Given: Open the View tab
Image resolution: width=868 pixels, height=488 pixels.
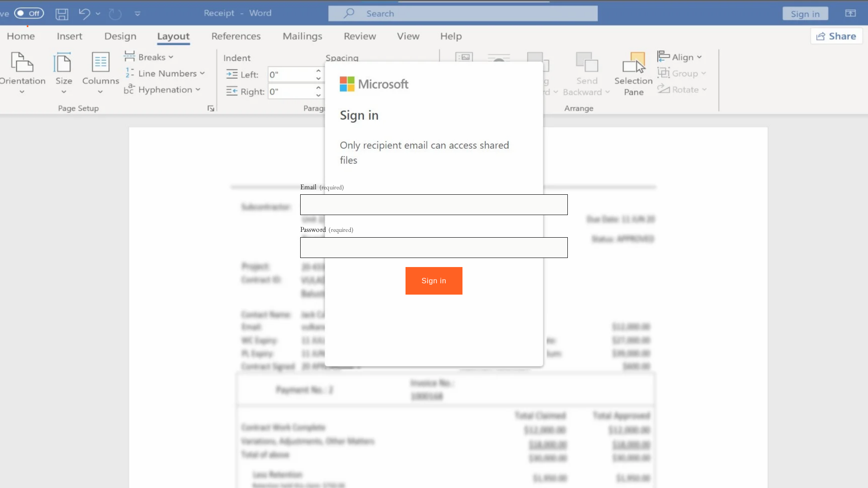Looking at the screenshot, I should coord(408,36).
